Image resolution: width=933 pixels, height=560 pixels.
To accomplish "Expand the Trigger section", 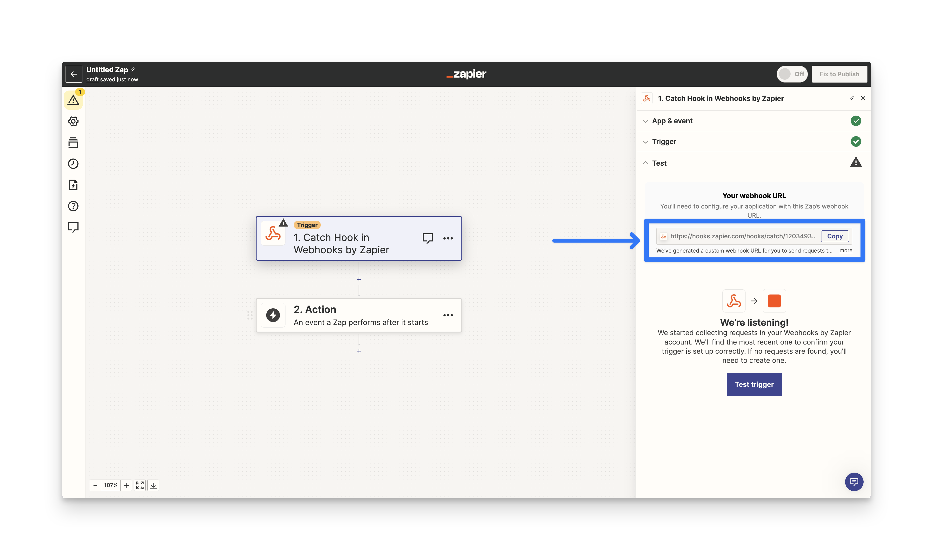I will pyautogui.click(x=664, y=142).
